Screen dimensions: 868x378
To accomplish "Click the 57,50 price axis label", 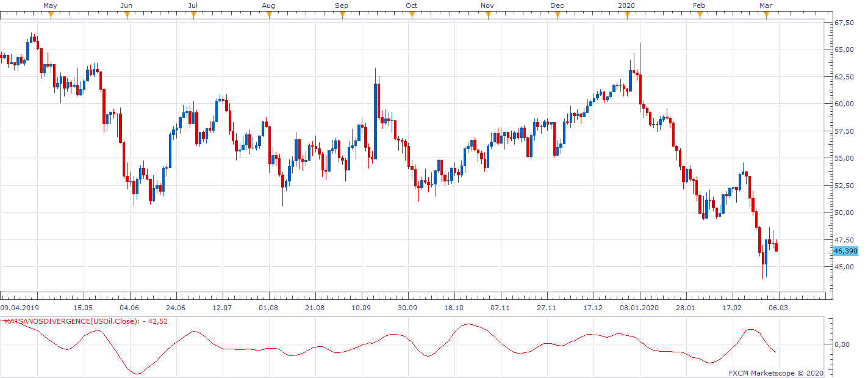I will point(844,131).
